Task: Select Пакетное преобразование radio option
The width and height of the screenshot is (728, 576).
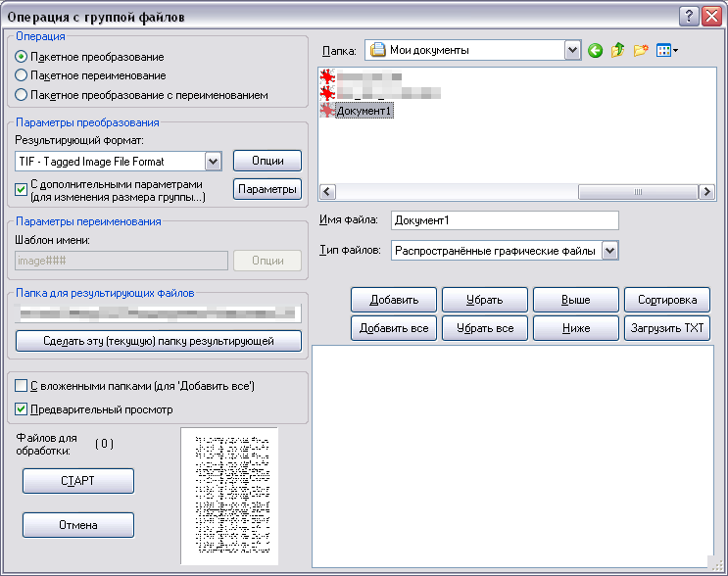Action: tap(22, 58)
